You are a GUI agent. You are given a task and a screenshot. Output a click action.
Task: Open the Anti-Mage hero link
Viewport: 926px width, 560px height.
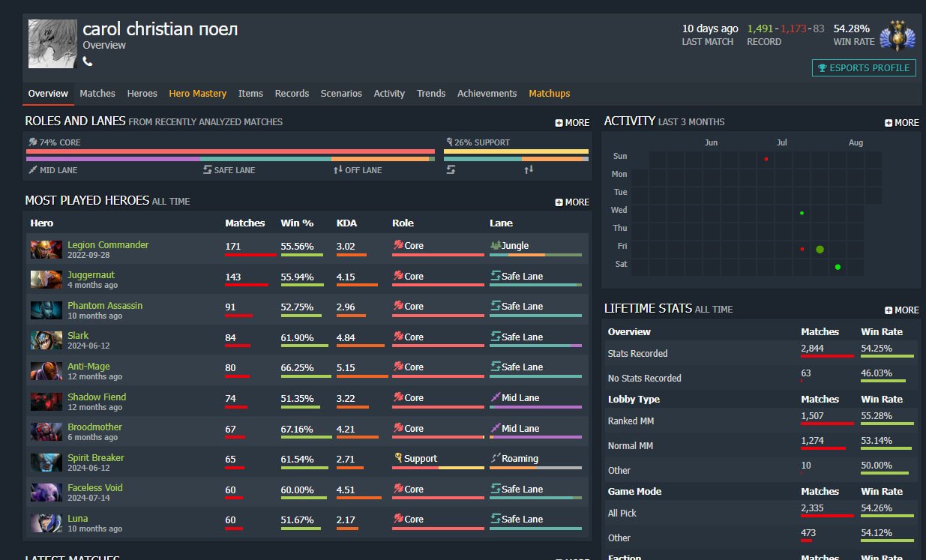(x=88, y=367)
